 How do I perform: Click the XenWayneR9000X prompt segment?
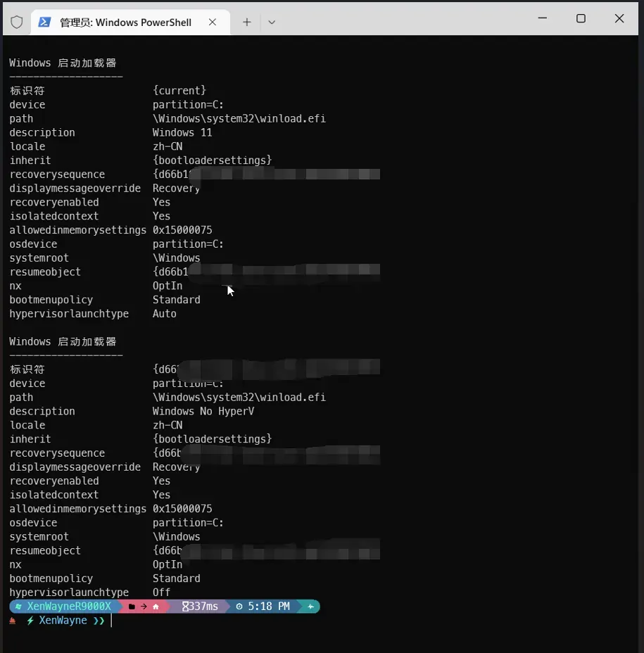coord(65,607)
